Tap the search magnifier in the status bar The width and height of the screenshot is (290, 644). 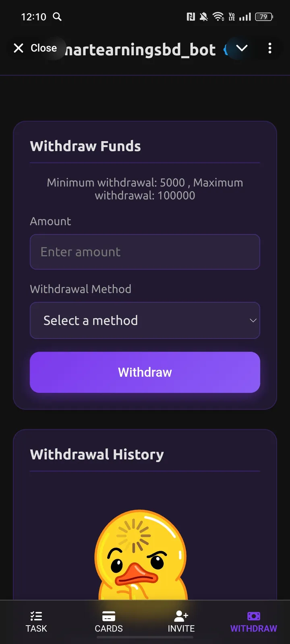click(57, 17)
